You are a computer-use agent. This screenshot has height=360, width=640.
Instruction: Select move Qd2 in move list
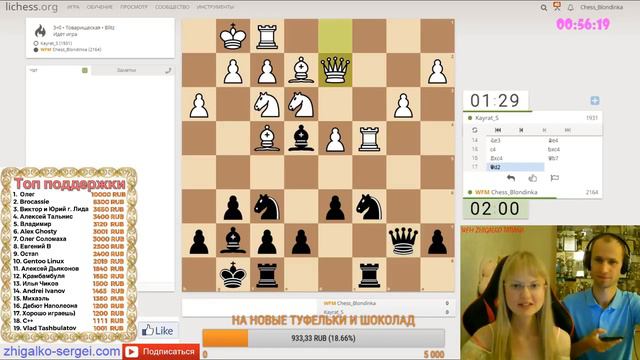[515, 167]
